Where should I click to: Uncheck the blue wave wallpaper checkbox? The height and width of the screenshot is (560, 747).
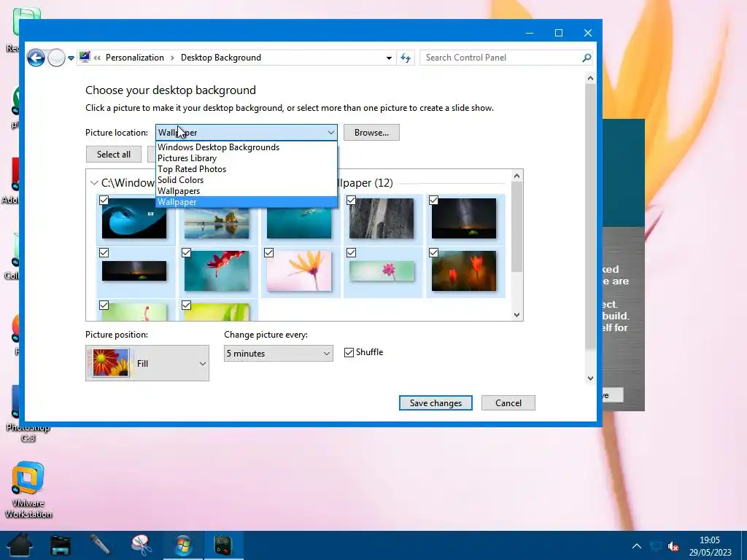pyautogui.click(x=104, y=201)
